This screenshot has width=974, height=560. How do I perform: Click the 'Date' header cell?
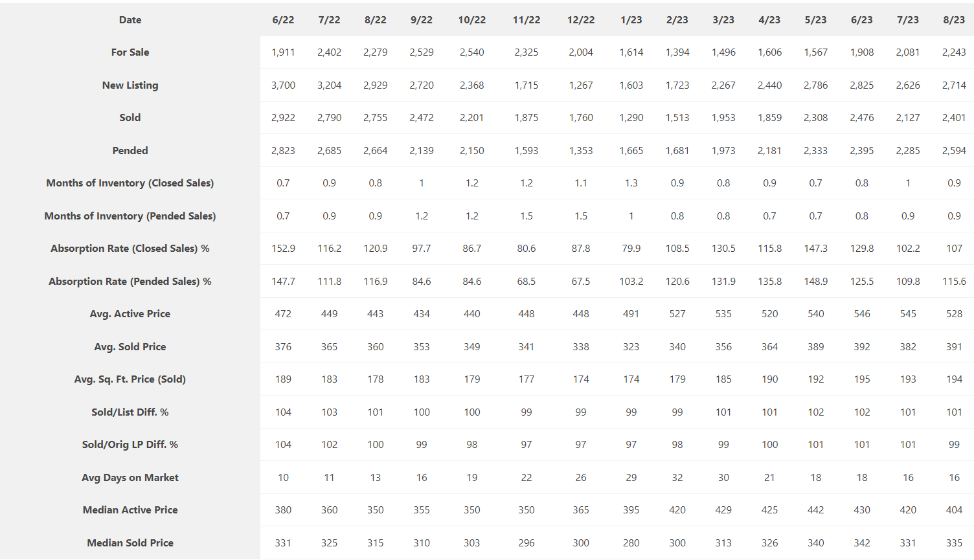click(130, 20)
